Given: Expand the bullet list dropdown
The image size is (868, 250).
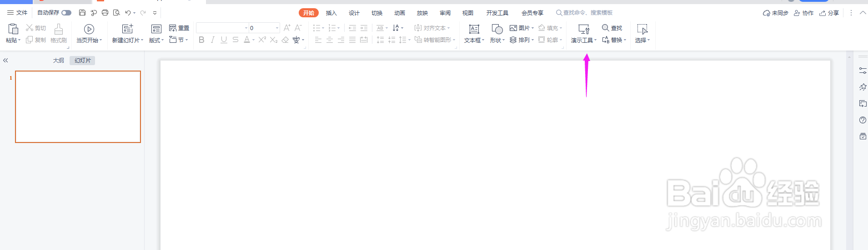Looking at the screenshot, I should pyautogui.click(x=323, y=28).
